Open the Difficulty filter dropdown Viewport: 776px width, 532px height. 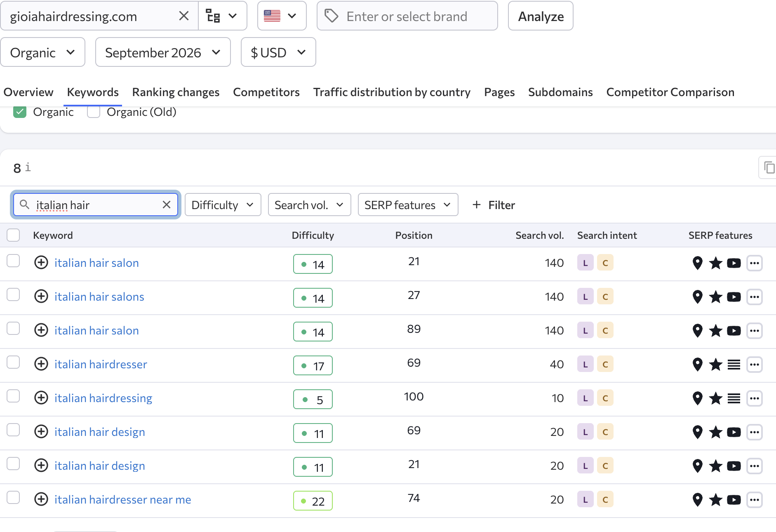[223, 205]
